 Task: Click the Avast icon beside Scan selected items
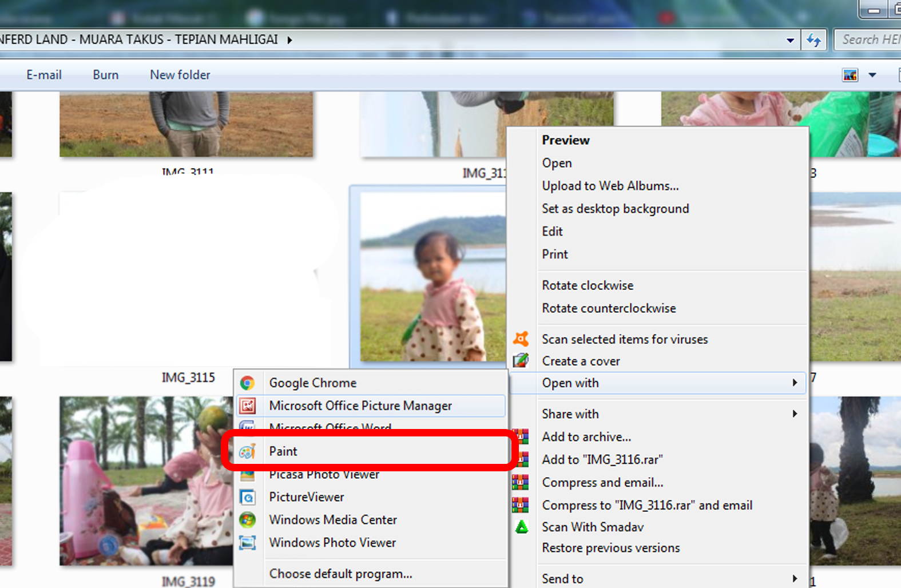(521, 339)
